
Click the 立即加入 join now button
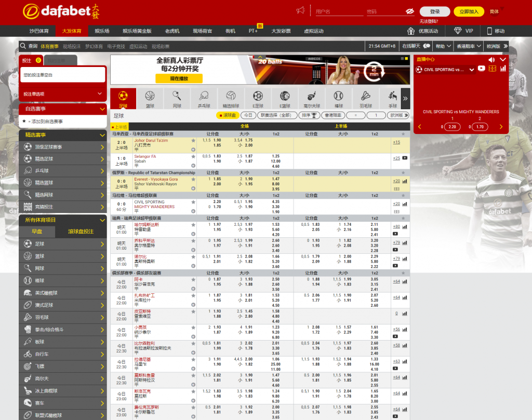(x=469, y=11)
